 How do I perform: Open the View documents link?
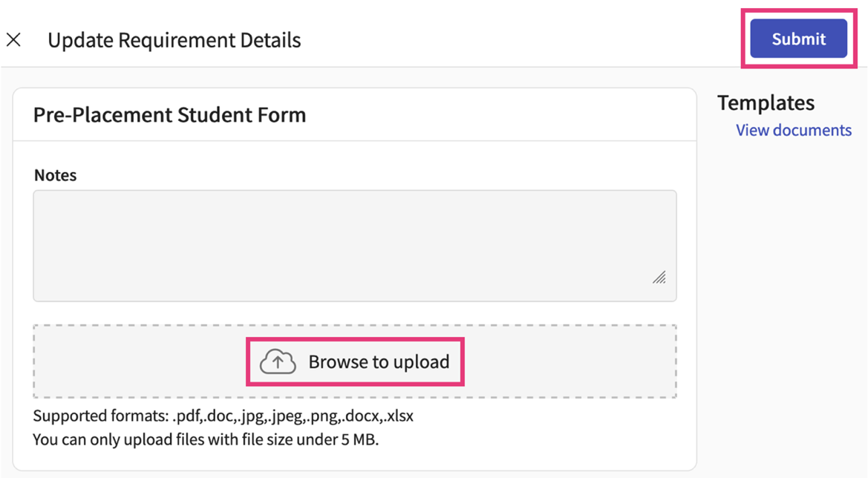(793, 130)
